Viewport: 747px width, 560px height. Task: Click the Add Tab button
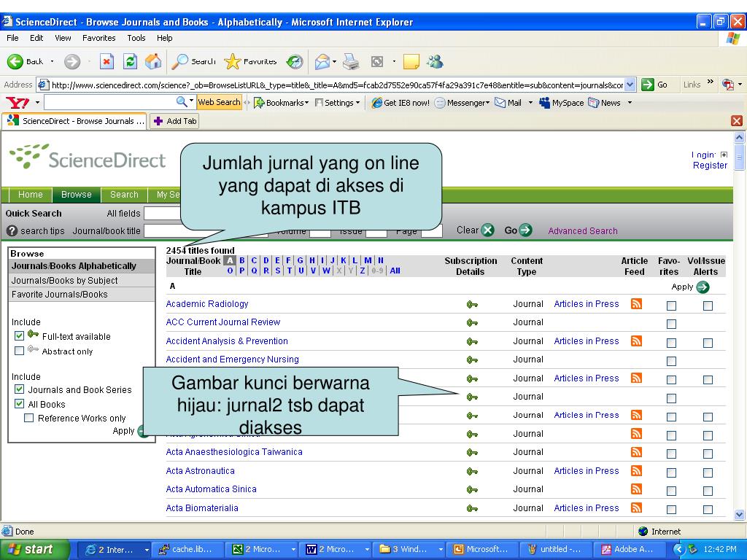(x=175, y=121)
